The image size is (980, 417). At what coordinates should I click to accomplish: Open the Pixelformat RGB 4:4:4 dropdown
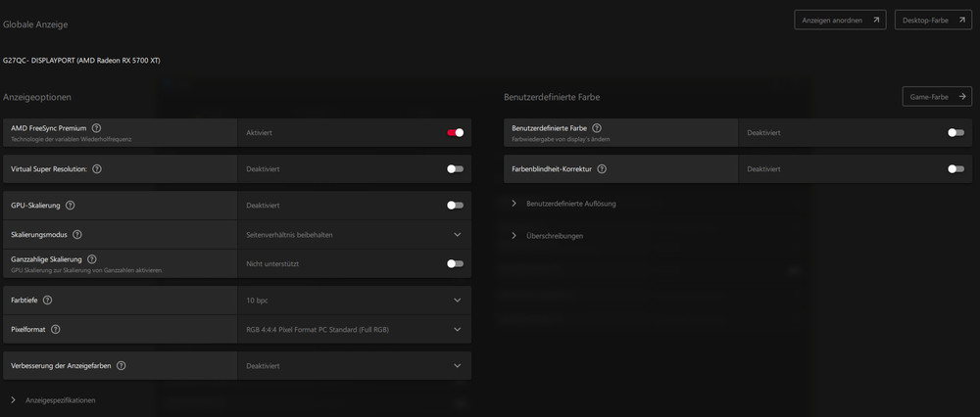point(355,329)
